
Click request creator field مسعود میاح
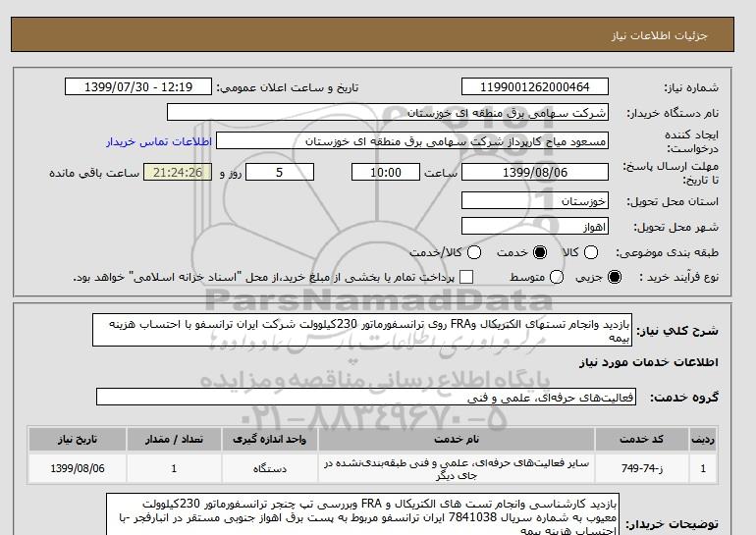pos(412,141)
